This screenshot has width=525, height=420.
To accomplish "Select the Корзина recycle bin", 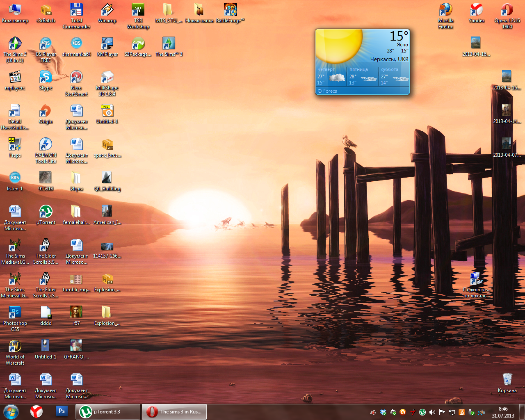I will [507, 380].
